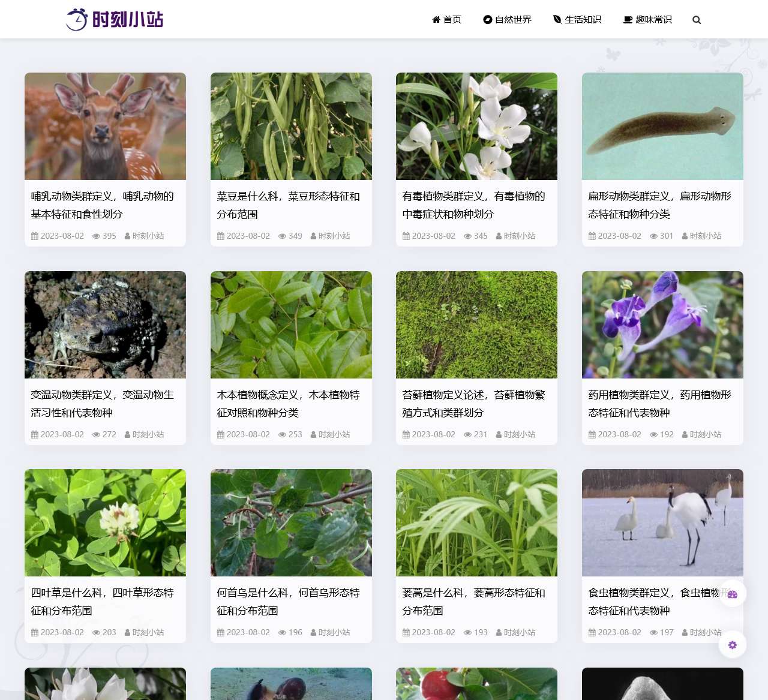This screenshot has height=700, width=768.
Task: Click the 时刻小站 author on the 扁形动物 card
Action: pyautogui.click(x=706, y=236)
